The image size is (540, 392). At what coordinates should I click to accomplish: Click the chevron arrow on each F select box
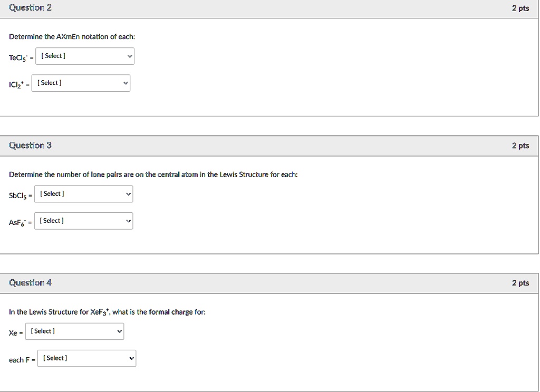[x=131, y=358]
